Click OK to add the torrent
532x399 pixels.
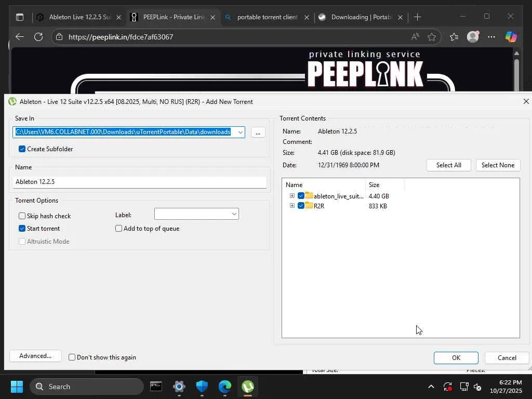pos(456,357)
